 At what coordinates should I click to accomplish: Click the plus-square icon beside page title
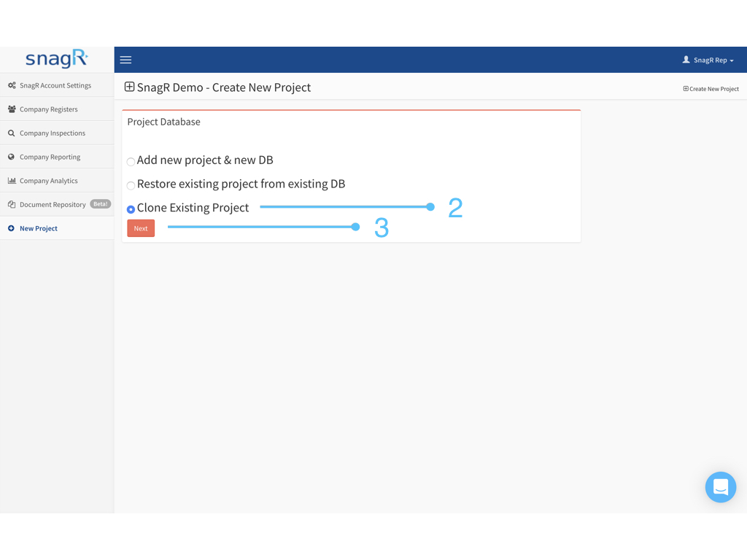pos(129,87)
